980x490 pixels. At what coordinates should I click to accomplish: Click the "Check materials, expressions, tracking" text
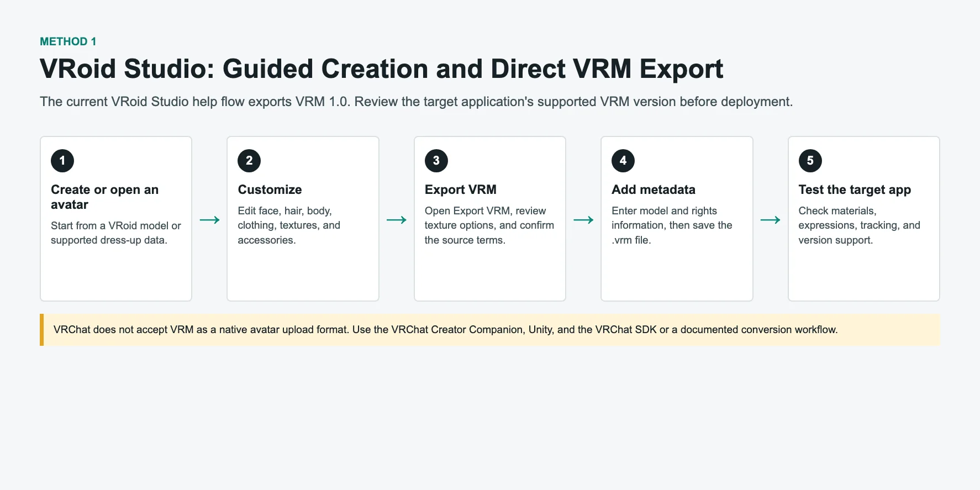[859, 225]
